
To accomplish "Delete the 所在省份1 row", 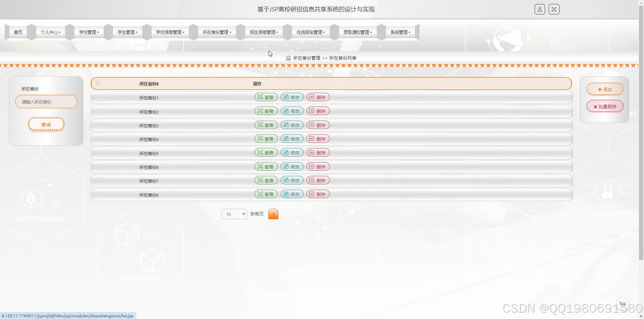I will coord(318,97).
